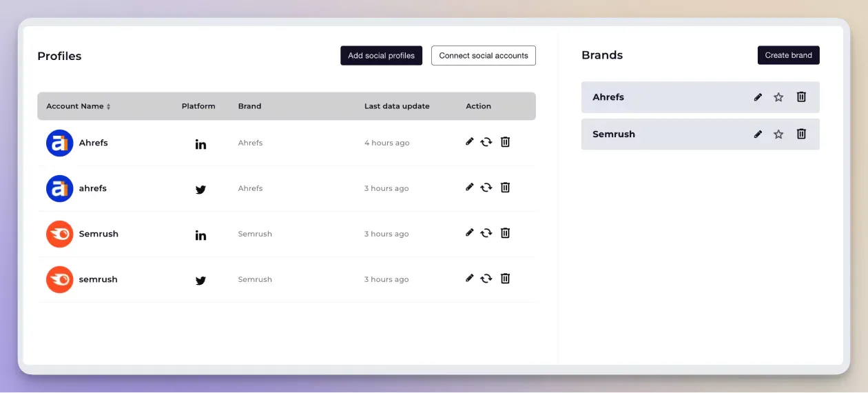This screenshot has width=868, height=393.
Task: Edit the semrush Twitter profile row
Action: (470, 278)
